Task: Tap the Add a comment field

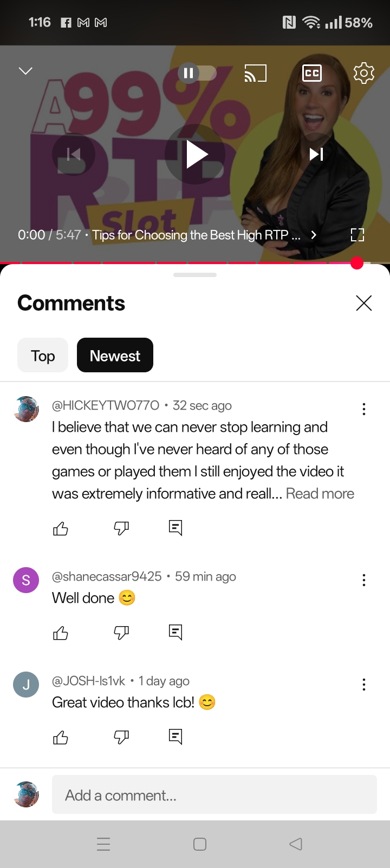Action: 214,794
